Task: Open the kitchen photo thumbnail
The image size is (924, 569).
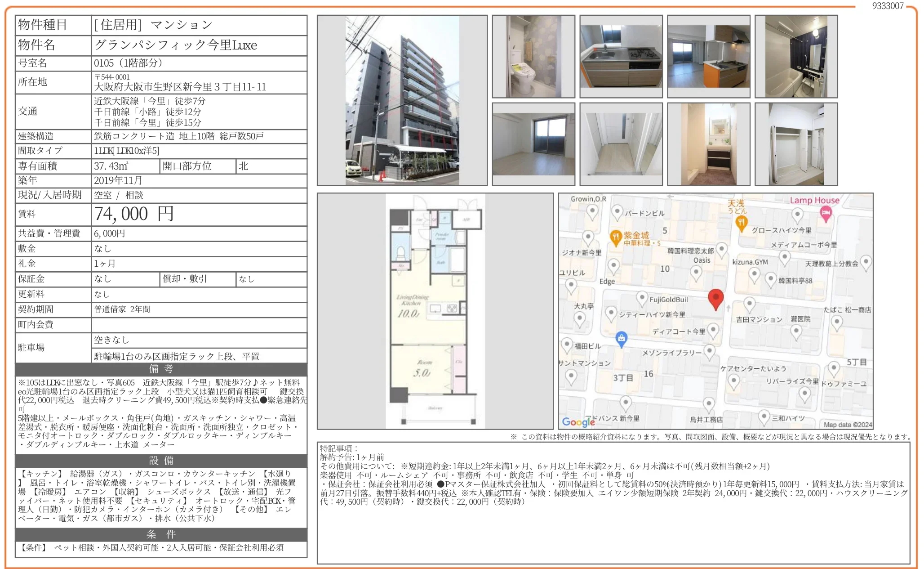Action: [622, 55]
